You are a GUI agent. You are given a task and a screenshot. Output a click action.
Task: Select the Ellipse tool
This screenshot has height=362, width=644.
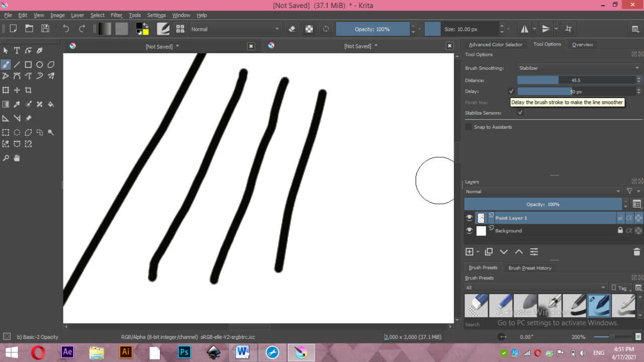click(x=40, y=64)
